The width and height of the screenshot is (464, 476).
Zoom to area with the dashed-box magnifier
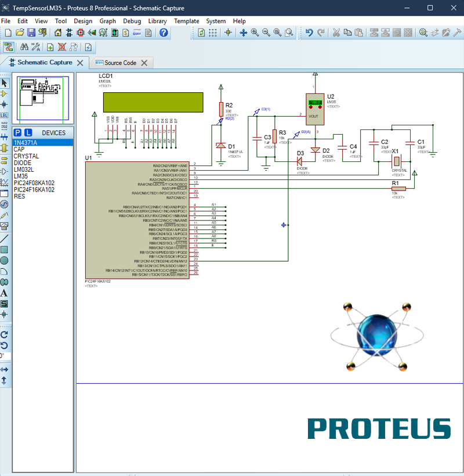289,33
